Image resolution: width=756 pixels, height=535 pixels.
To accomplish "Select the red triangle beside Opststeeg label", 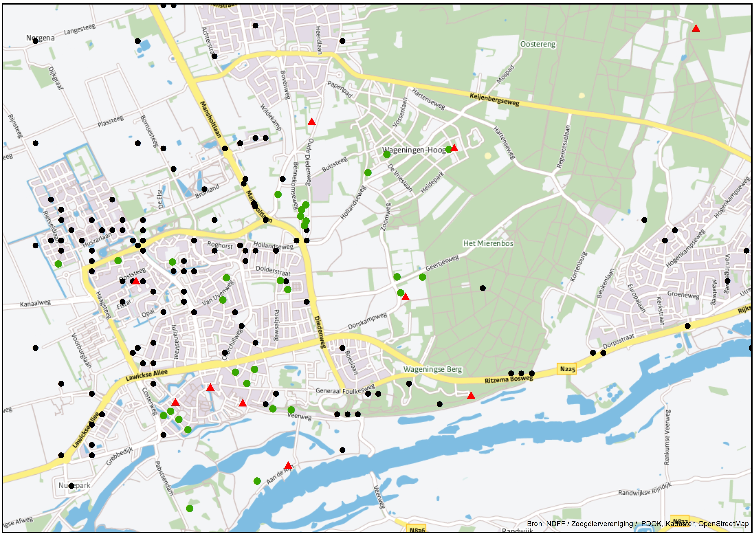I will click(136, 281).
